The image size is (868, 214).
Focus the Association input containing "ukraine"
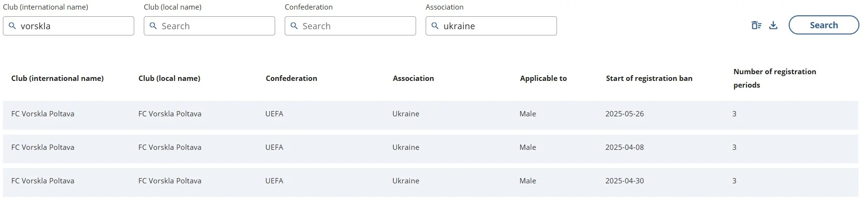[x=497, y=26]
